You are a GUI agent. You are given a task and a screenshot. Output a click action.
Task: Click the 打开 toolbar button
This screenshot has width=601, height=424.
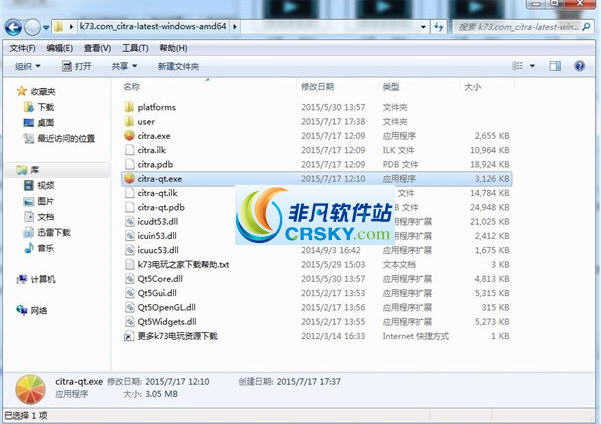click(77, 66)
